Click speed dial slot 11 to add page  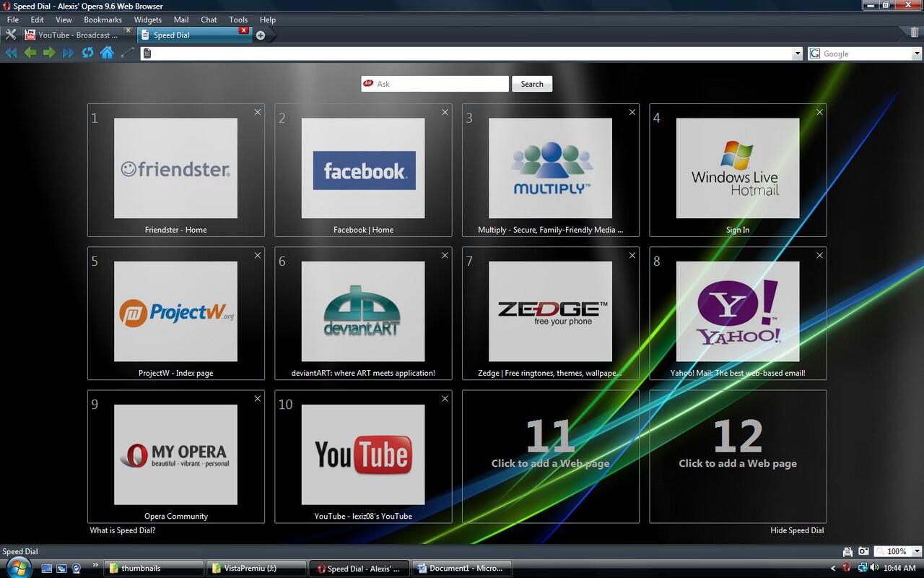[551, 457]
